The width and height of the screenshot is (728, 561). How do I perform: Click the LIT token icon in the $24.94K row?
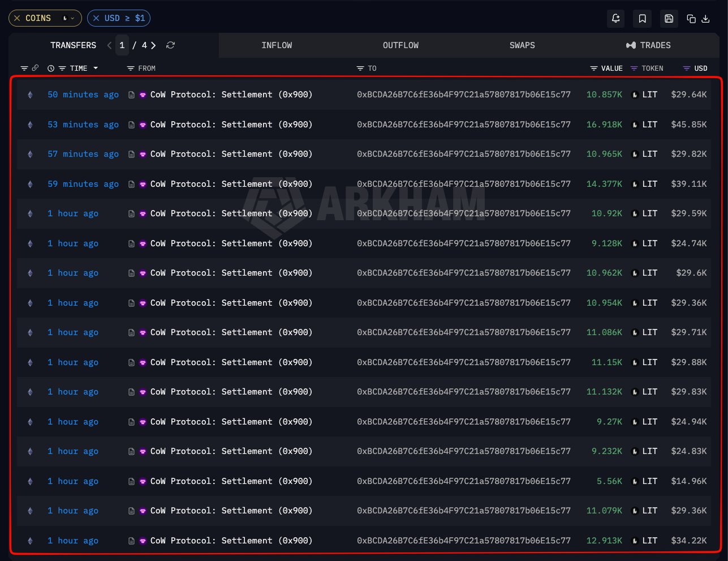point(635,422)
